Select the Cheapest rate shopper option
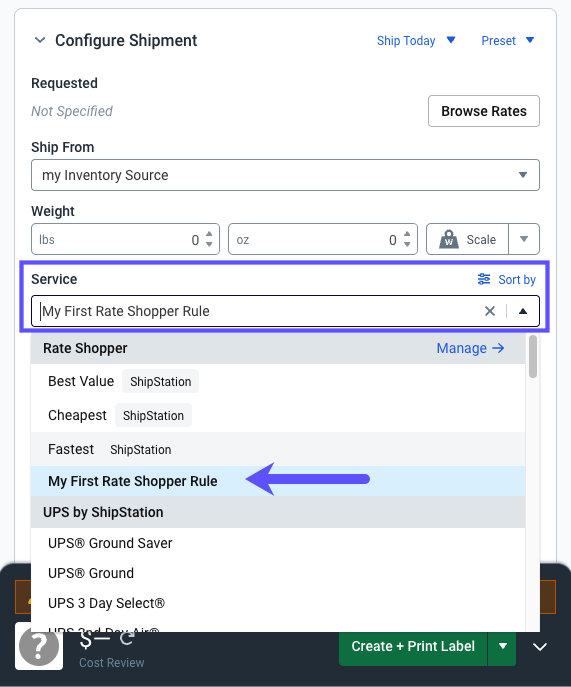The width and height of the screenshot is (571, 687). point(278,415)
